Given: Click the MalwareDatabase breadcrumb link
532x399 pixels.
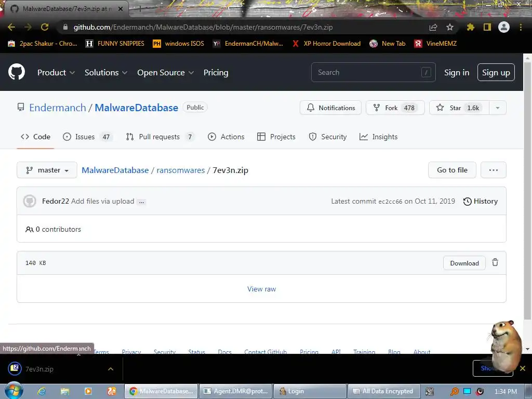Looking at the screenshot, I should coord(115,170).
